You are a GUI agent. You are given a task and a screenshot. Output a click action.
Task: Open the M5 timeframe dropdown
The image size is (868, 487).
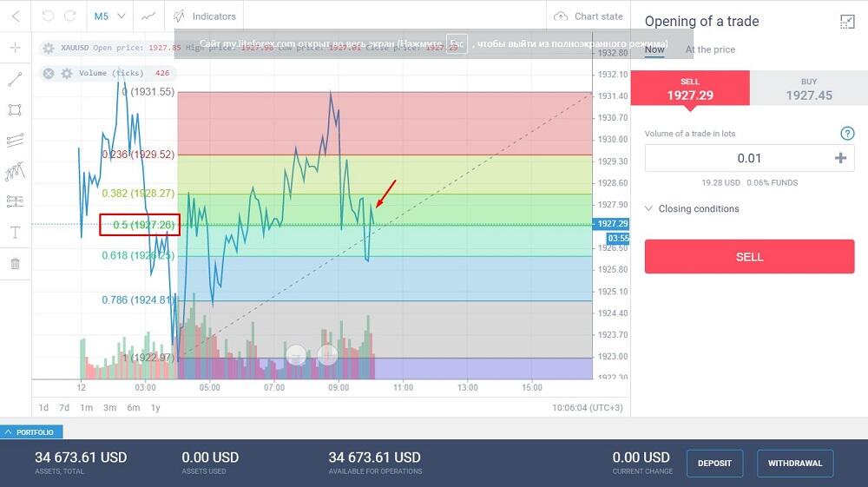point(109,16)
